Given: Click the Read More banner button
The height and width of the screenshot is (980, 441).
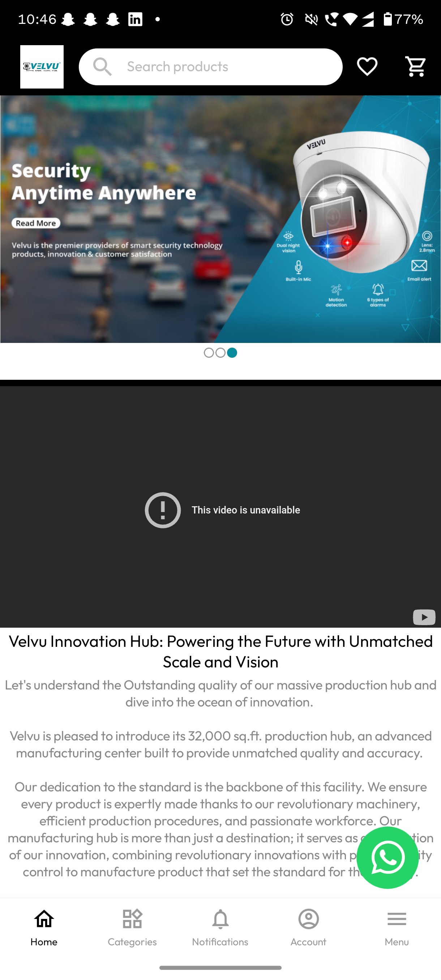Looking at the screenshot, I should tap(36, 223).
